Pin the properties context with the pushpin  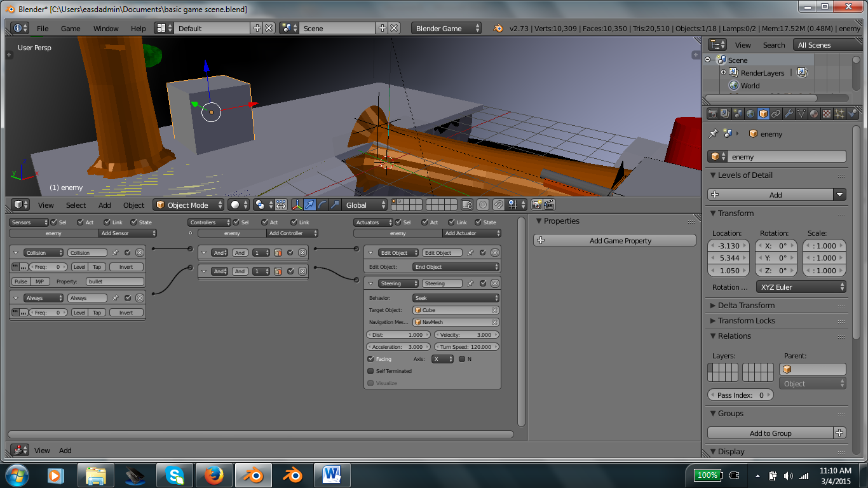tap(713, 133)
